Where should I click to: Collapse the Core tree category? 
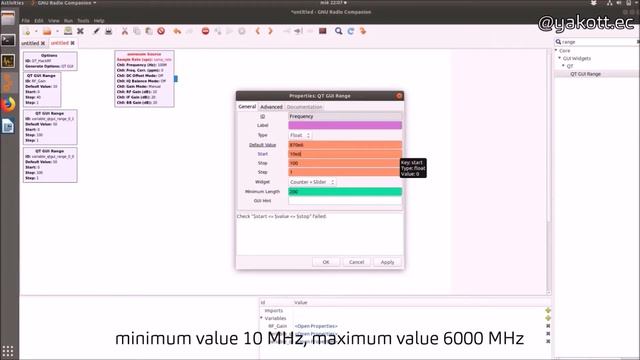point(556,50)
